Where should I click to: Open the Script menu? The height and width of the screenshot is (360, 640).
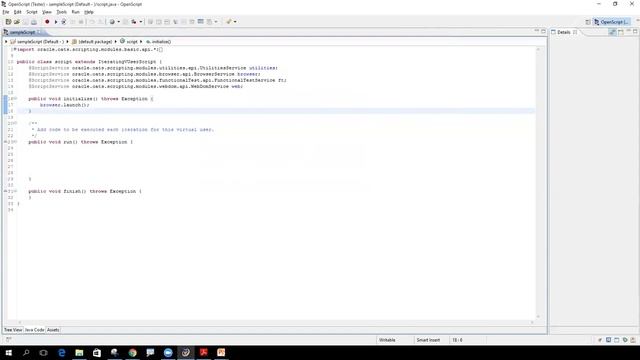(32, 12)
